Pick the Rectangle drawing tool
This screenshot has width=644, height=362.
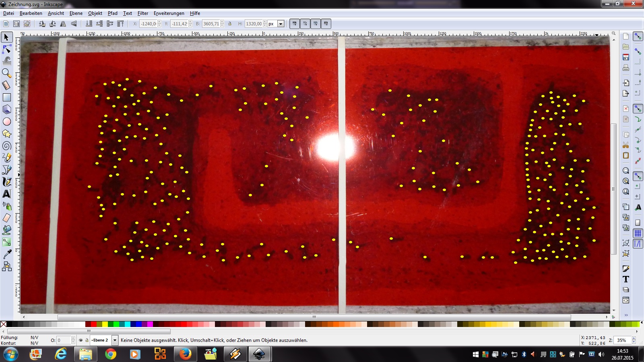coord(7,97)
